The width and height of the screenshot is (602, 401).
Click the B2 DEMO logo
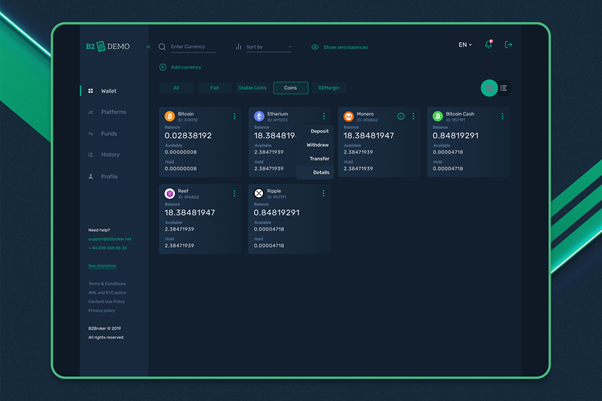tap(108, 46)
